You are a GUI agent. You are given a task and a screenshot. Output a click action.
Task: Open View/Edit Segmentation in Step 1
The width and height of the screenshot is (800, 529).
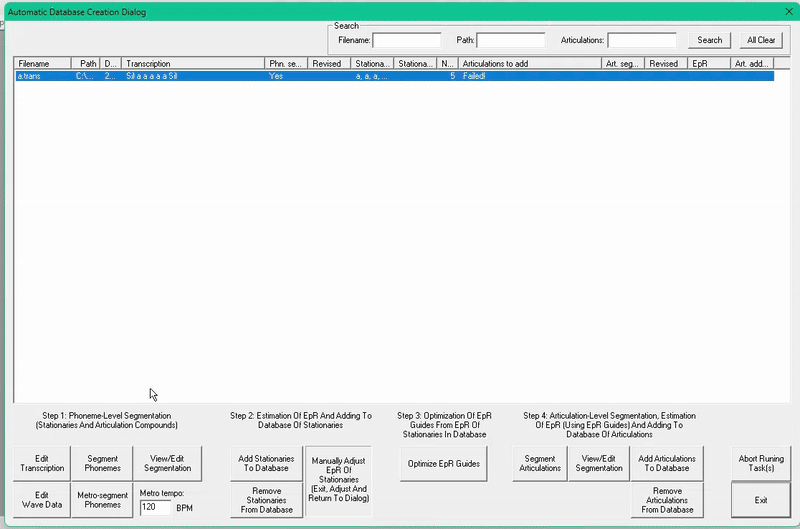point(168,463)
